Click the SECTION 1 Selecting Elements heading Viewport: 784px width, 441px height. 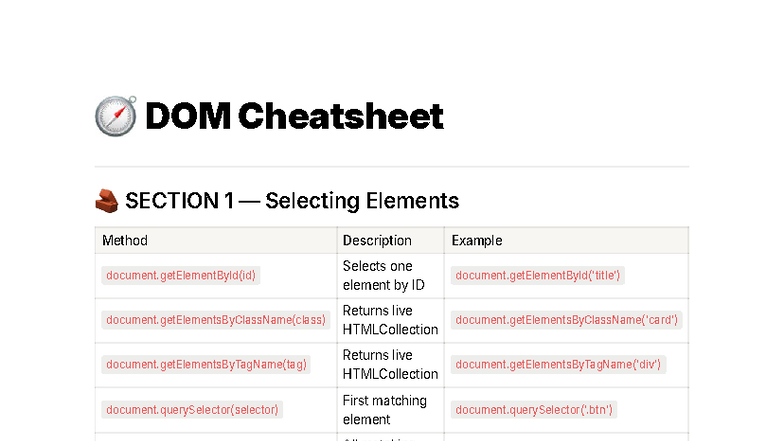point(292,201)
